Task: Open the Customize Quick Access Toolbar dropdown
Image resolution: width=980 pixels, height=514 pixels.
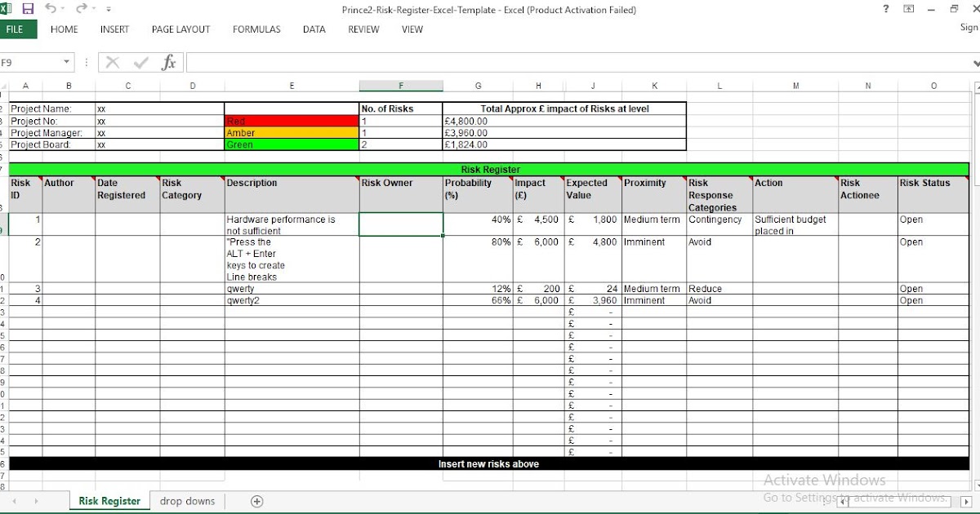Action: (109, 10)
